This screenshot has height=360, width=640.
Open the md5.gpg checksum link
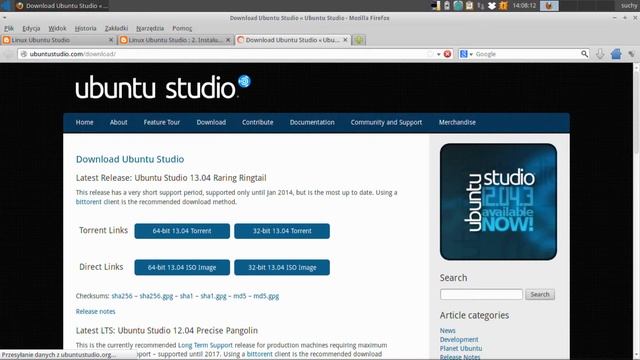pyautogui.click(x=266, y=296)
